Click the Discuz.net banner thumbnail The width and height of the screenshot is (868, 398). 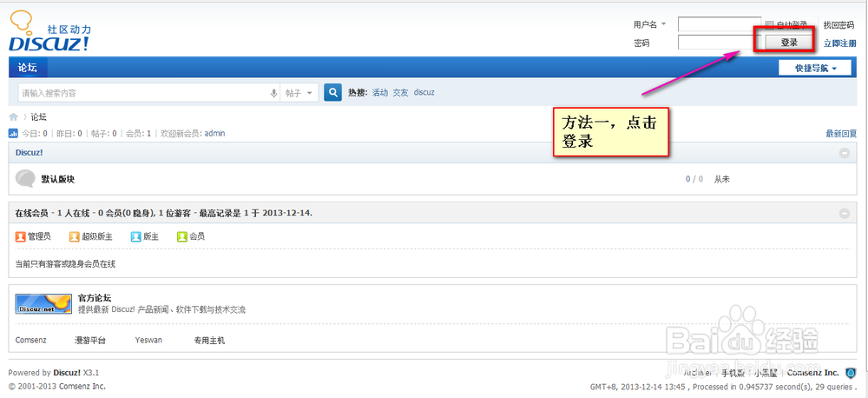click(43, 303)
